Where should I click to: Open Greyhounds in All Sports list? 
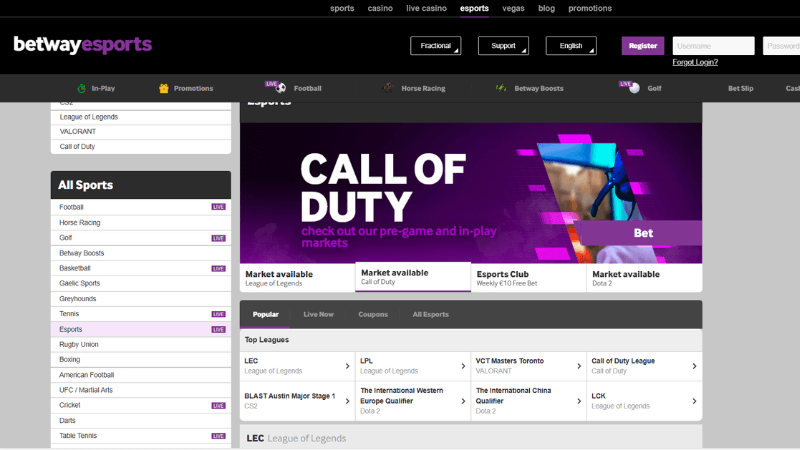tap(141, 299)
